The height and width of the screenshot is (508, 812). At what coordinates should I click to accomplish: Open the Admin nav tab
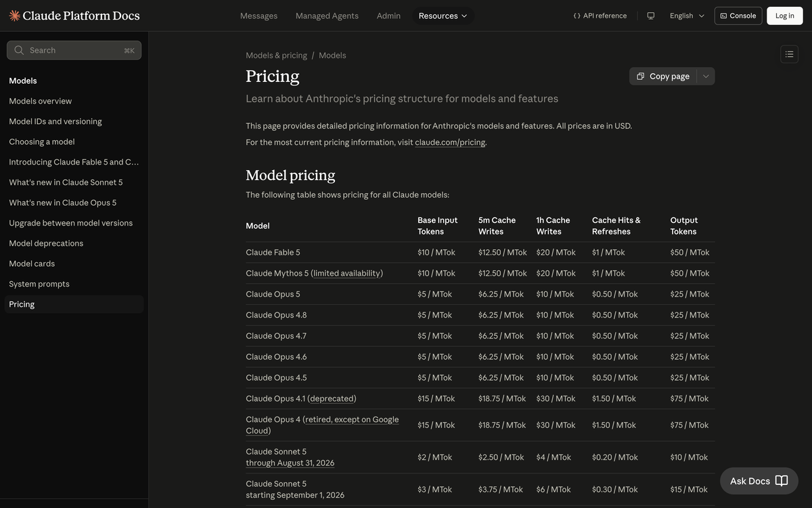[x=388, y=16]
